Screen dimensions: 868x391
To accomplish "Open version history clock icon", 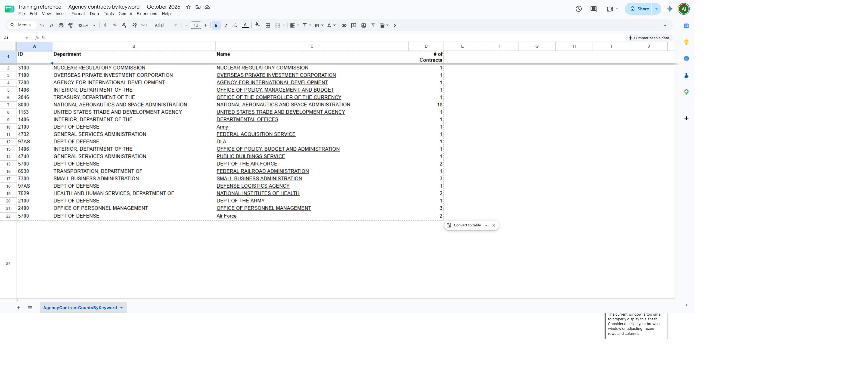I will click(579, 9).
